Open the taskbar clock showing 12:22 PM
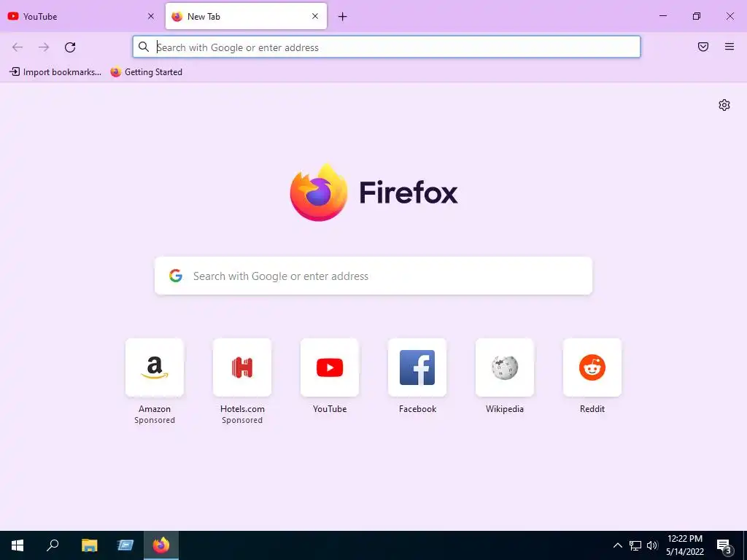The image size is (747, 560). pyautogui.click(x=684, y=545)
